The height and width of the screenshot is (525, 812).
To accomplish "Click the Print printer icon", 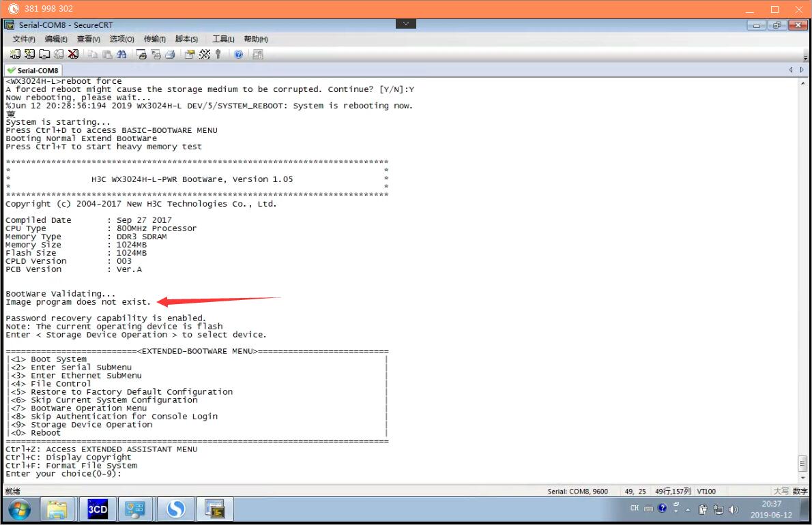I will [170, 54].
